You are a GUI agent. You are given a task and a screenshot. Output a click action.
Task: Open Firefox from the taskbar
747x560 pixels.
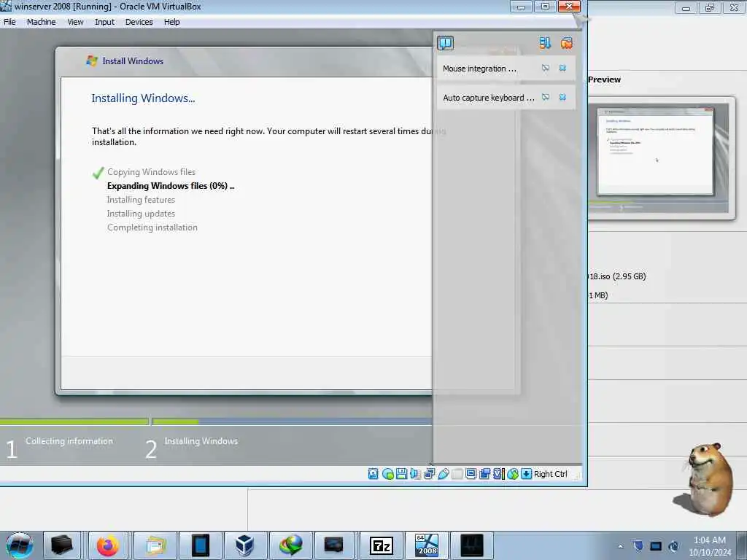click(108, 545)
